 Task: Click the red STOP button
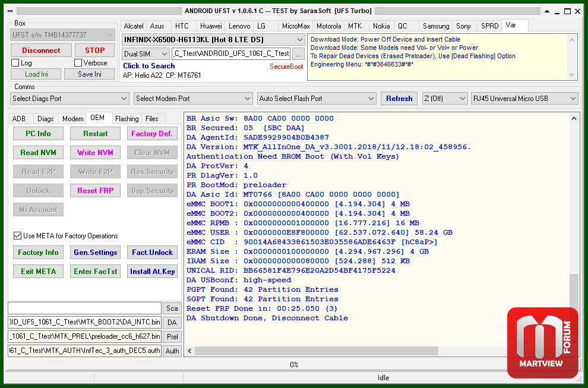(x=94, y=51)
